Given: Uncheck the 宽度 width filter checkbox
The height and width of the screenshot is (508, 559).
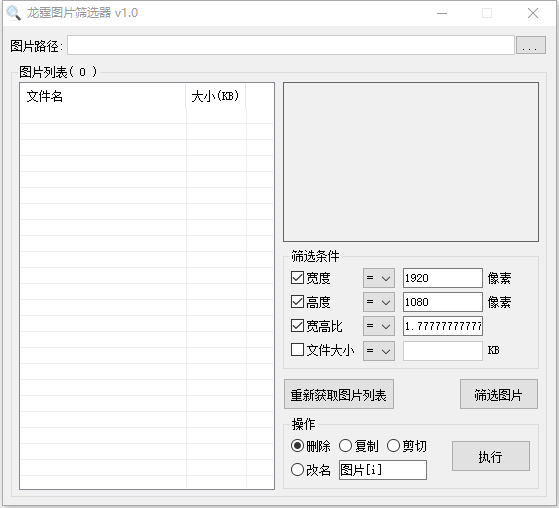Looking at the screenshot, I should [297, 278].
